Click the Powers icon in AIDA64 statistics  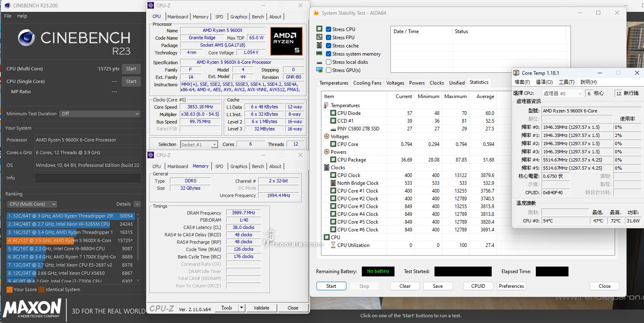pyautogui.click(x=327, y=152)
